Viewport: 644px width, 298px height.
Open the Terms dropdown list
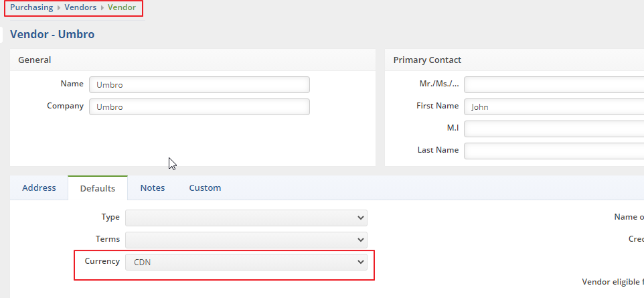246,239
